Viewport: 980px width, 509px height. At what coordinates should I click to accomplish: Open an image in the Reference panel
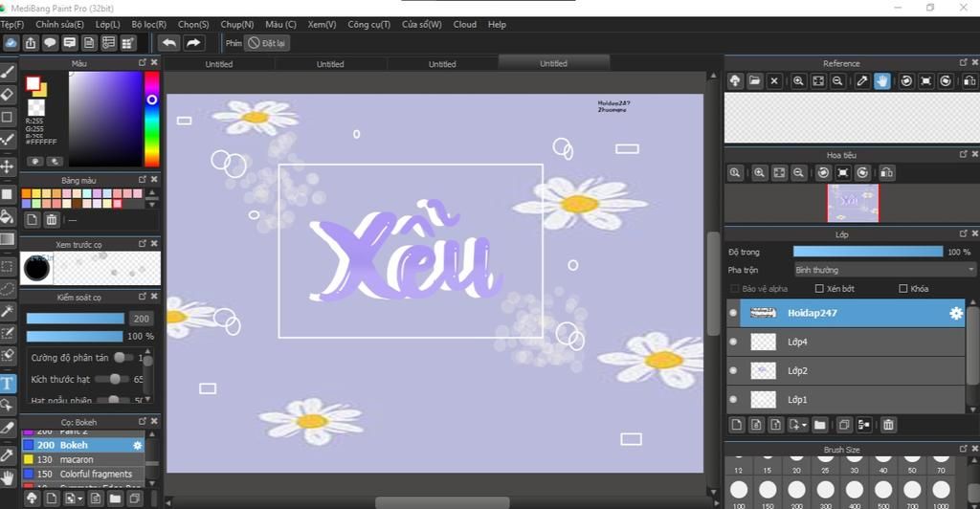[x=754, y=81]
